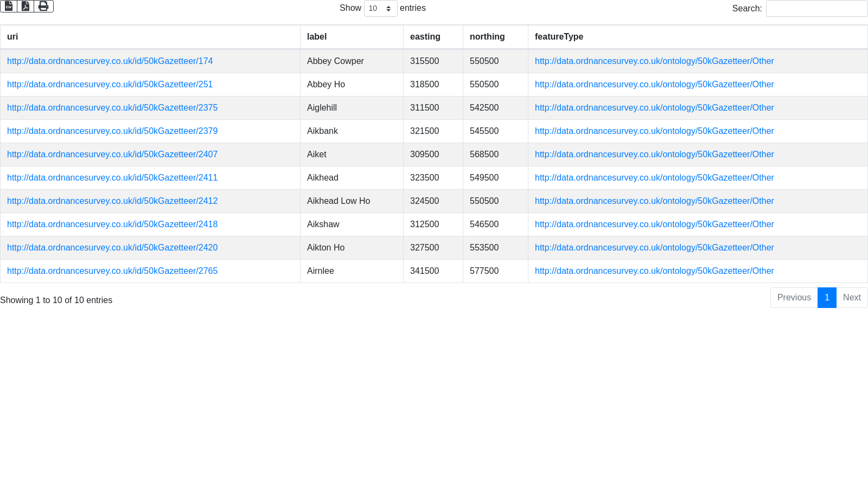Open the 50kGazetteer/251 URI link
The height and width of the screenshot is (488, 868).
point(110,85)
